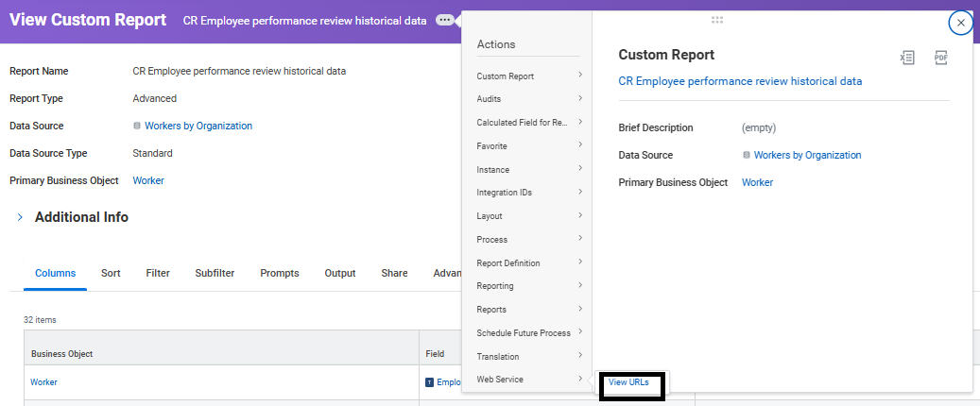Open the Schedule Future Process submenu
The height and width of the screenshot is (406, 980).
[x=529, y=333]
